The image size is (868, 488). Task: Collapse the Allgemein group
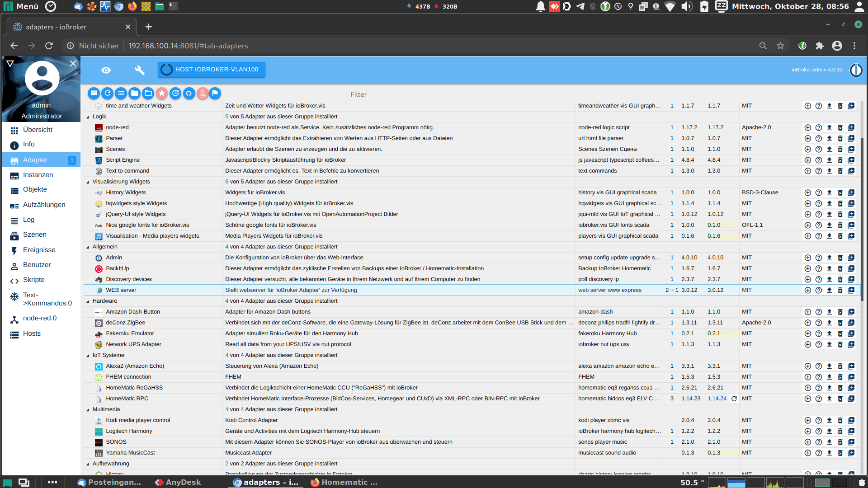tap(88, 247)
